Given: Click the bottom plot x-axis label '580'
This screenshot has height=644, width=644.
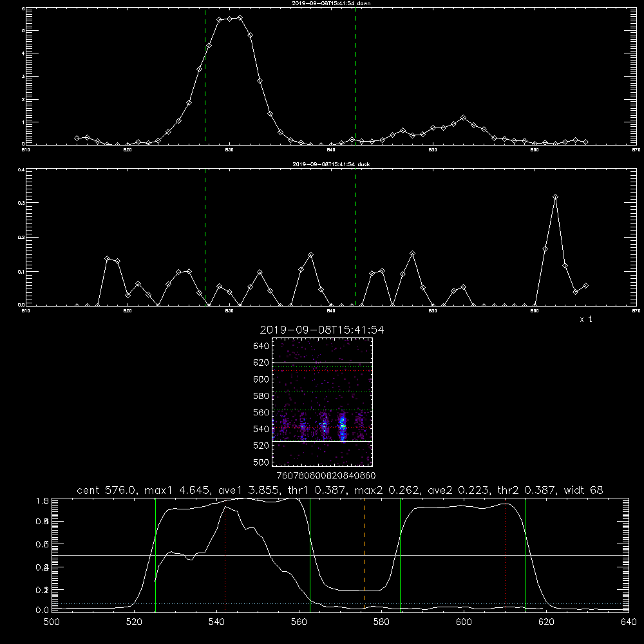Looking at the screenshot, I should tap(381, 622).
